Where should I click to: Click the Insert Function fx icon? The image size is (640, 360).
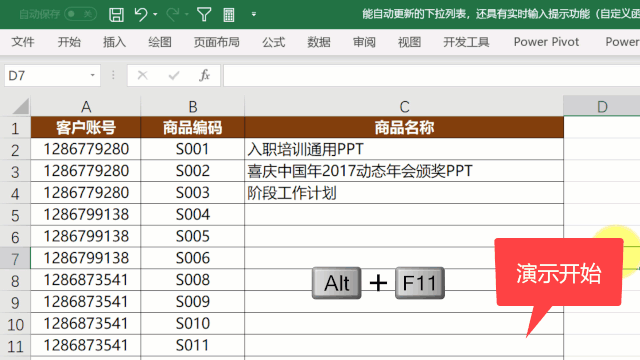[204, 76]
